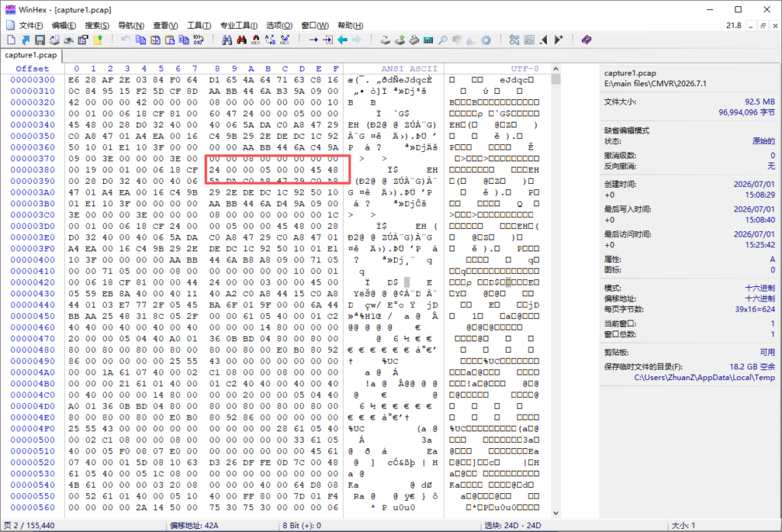Click the Offset column header

32,69
